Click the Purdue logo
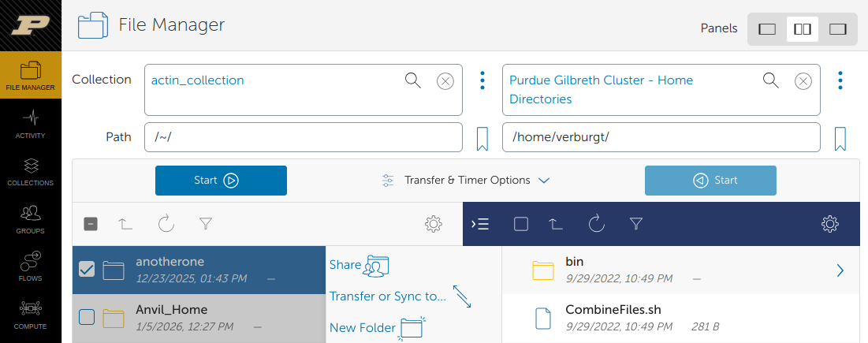This screenshot has height=343, width=868. [31, 25]
